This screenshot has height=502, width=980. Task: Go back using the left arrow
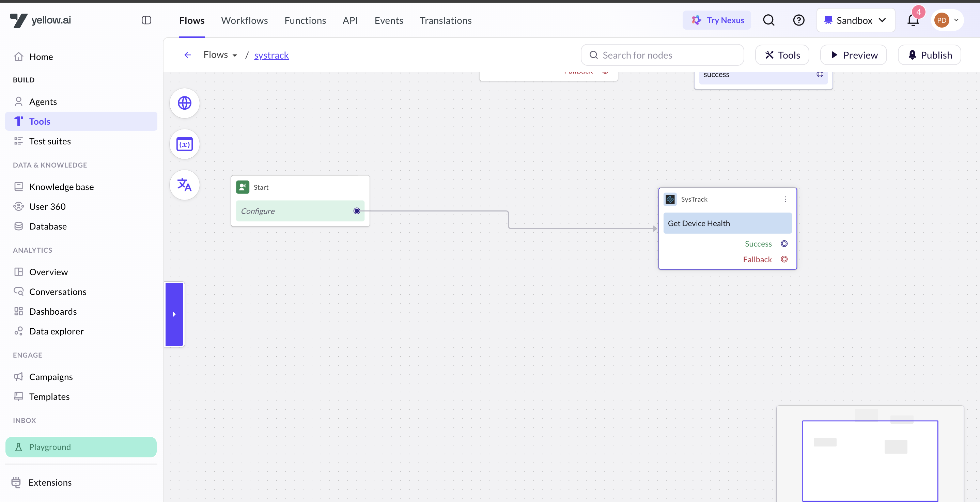coord(188,55)
